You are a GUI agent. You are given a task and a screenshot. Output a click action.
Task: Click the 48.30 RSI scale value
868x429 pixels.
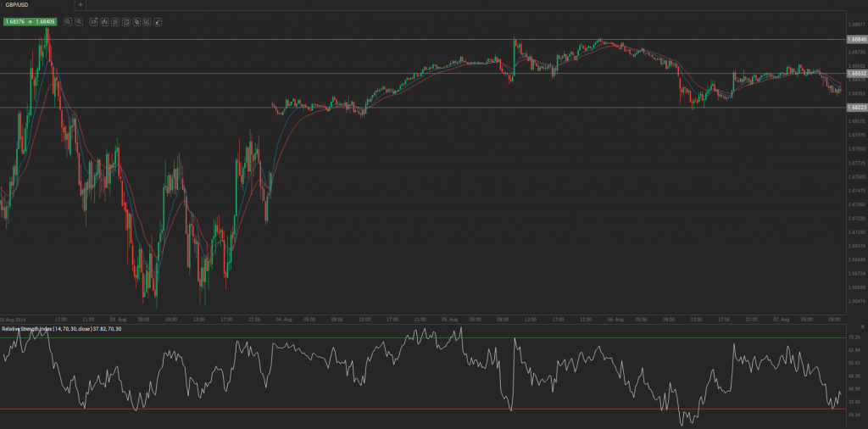(854, 376)
